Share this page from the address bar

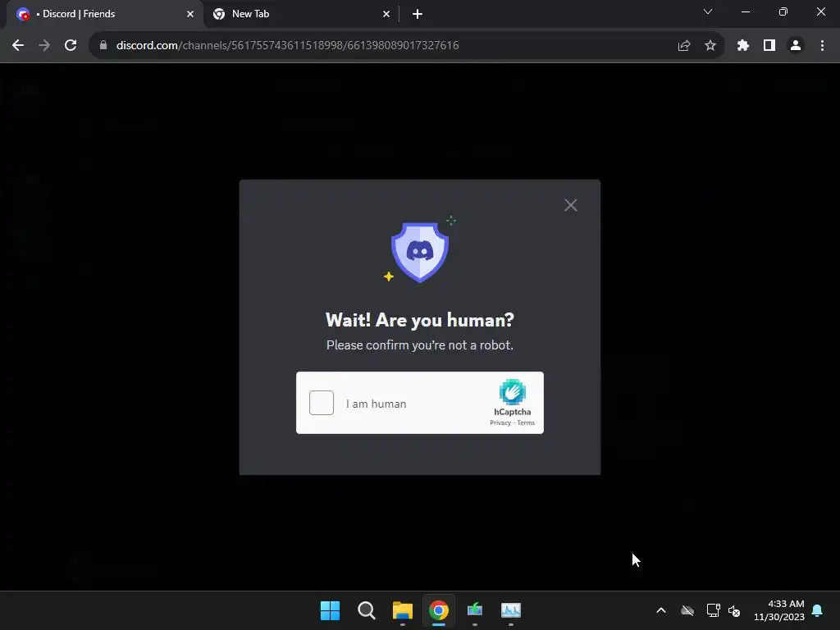coord(684,46)
